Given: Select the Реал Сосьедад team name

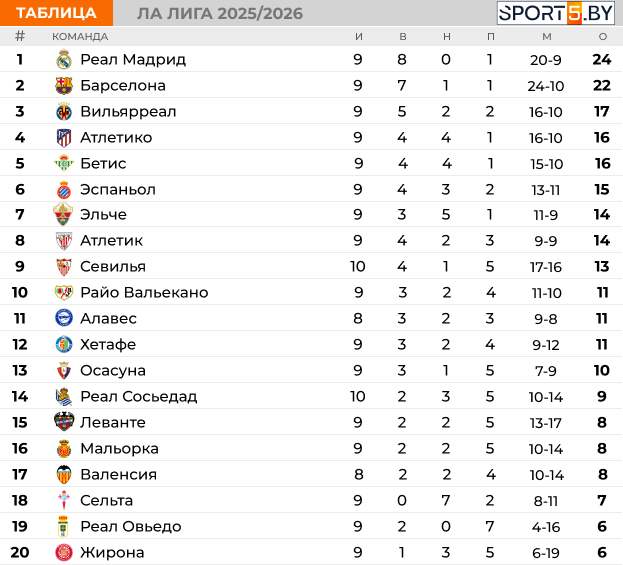Looking at the screenshot, I should click(138, 397).
